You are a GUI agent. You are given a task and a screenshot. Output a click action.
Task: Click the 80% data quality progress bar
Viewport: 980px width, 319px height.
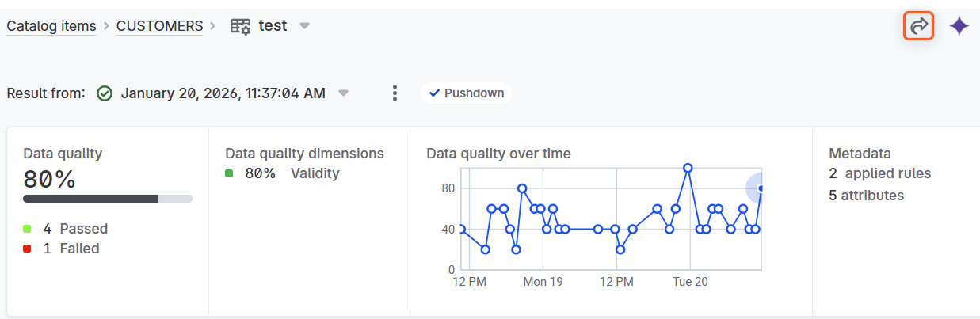pos(108,198)
